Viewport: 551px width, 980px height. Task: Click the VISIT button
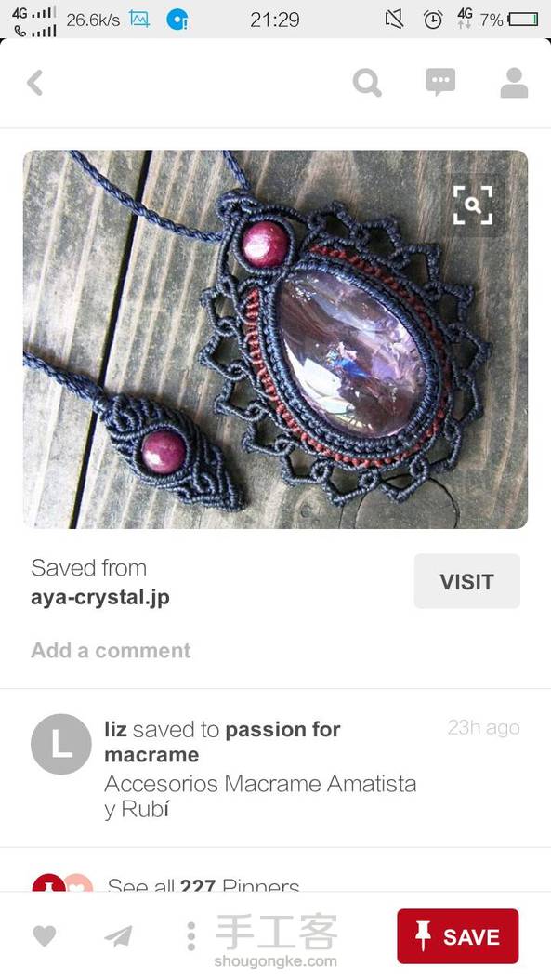(x=466, y=581)
